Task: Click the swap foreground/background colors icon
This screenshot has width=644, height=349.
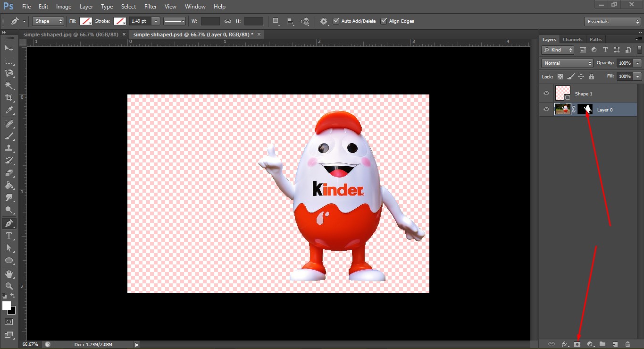Action: (x=13, y=296)
